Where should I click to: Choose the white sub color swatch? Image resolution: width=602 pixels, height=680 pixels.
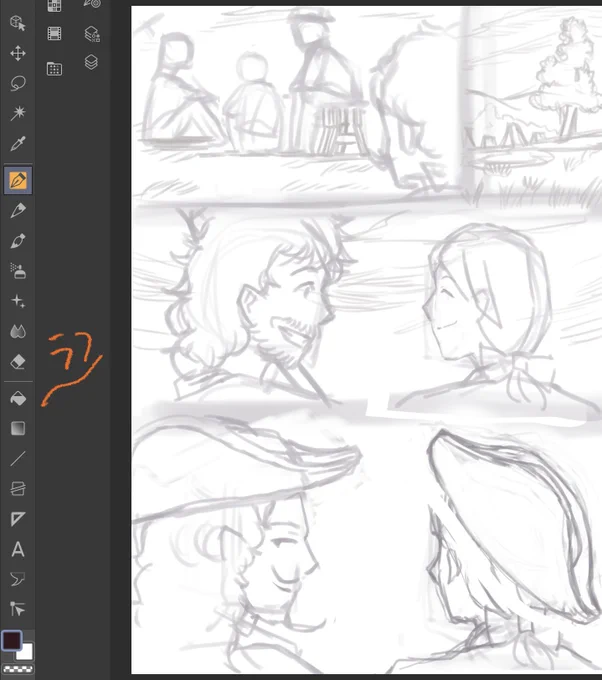pos(26,652)
